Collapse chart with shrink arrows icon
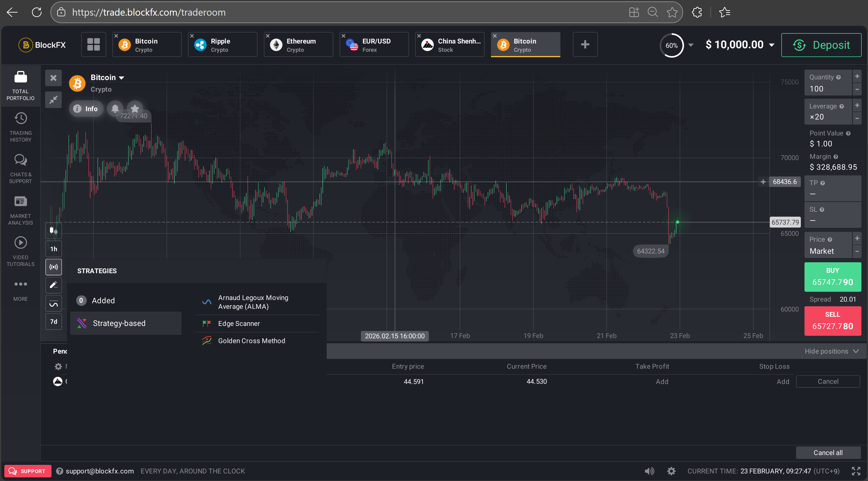 tap(54, 100)
